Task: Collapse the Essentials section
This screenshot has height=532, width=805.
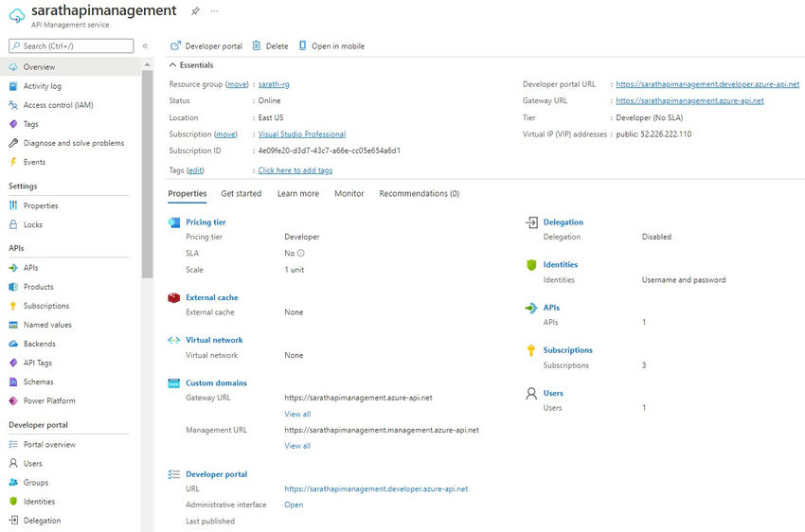Action: (172, 65)
